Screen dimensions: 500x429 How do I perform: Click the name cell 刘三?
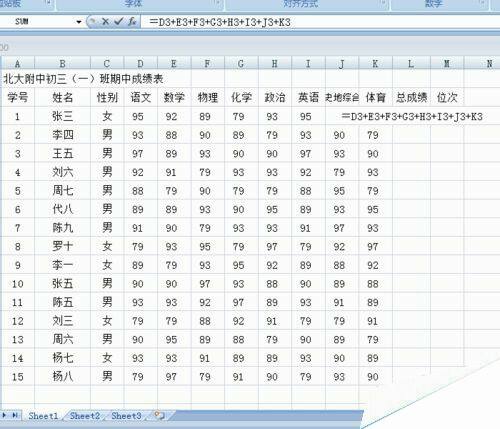click(62, 321)
